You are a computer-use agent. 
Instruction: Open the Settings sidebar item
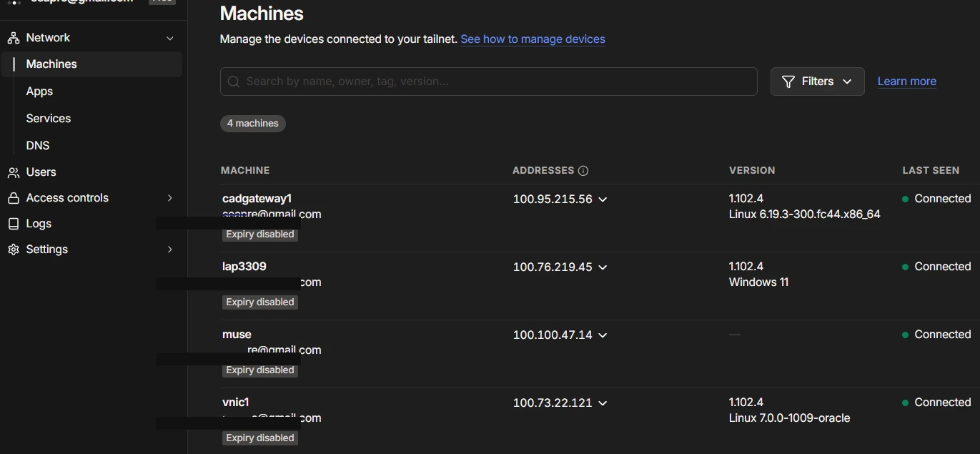click(47, 250)
